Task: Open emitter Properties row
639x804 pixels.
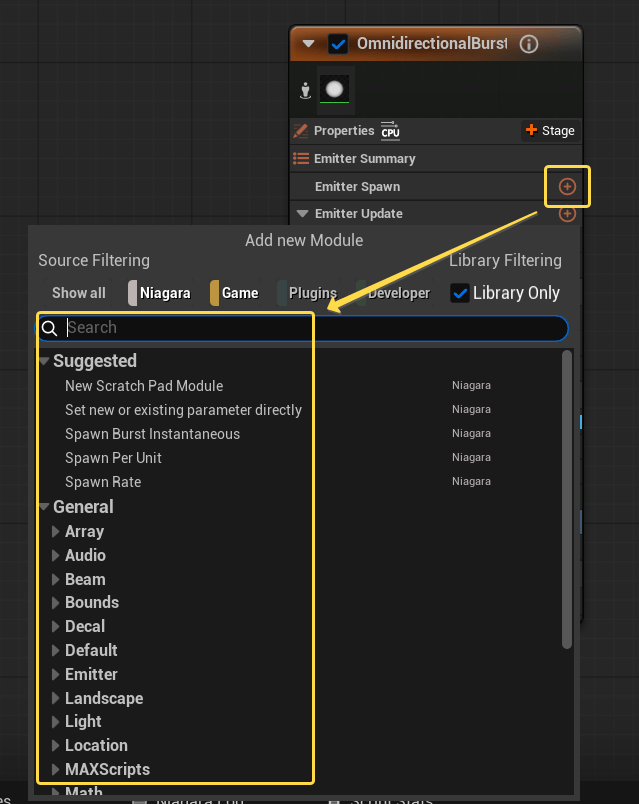Action: point(436,131)
